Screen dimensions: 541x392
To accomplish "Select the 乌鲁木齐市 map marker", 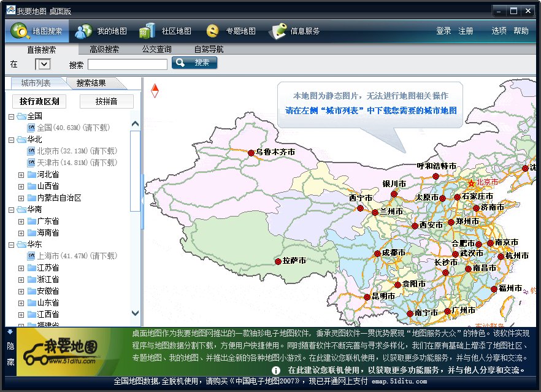I will point(250,154).
